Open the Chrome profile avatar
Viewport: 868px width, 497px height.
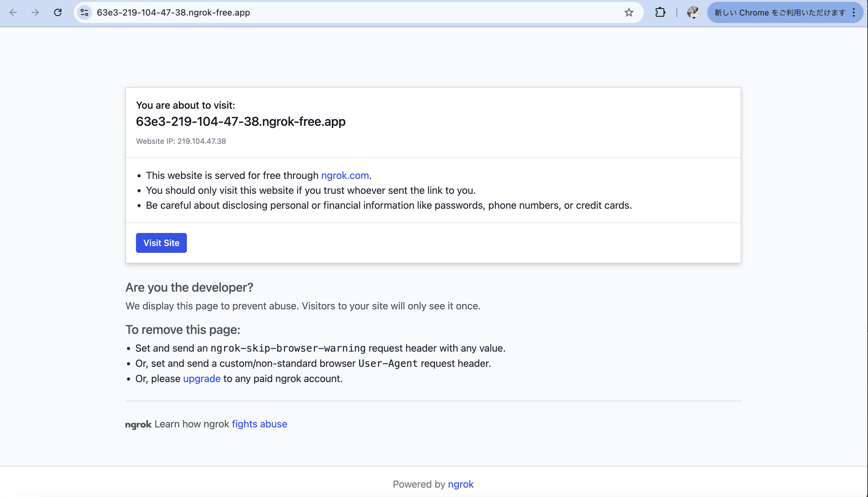click(x=693, y=13)
